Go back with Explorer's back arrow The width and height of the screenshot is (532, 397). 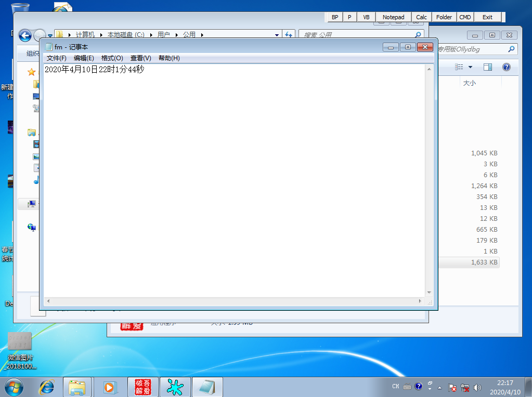pyautogui.click(x=25, y=35)
